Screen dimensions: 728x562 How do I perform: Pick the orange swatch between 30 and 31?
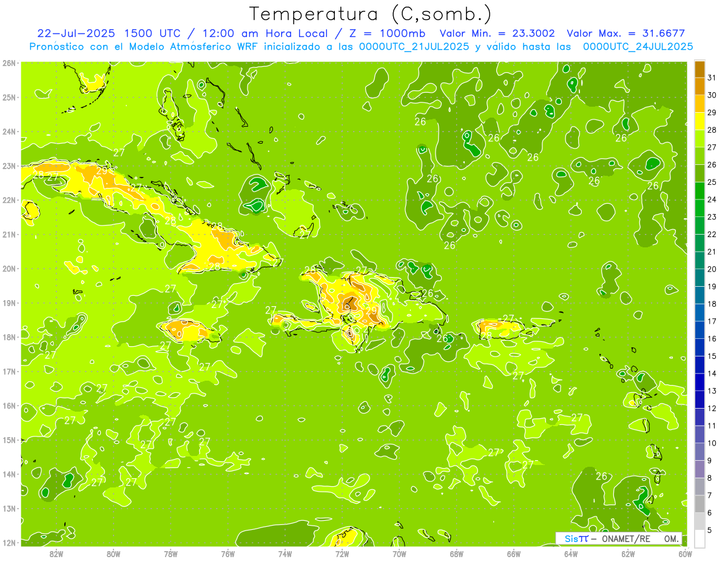click(699, 86)
